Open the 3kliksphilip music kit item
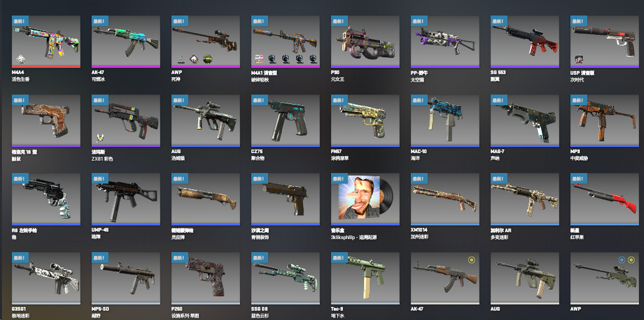Screen dimensions: 644x320 tap(365, 199)
